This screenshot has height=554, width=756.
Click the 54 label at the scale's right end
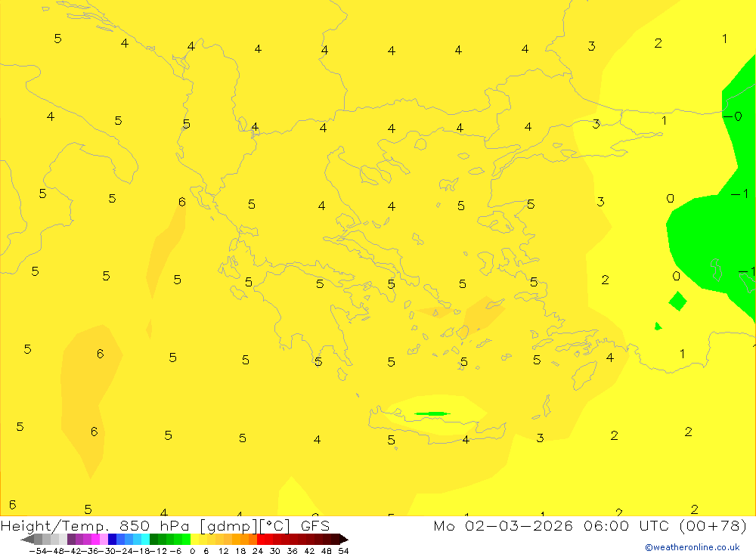(343, 551)
